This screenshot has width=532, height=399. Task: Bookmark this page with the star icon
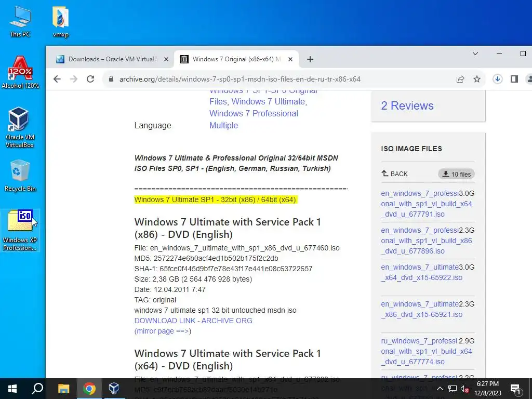tap(477, 79)
